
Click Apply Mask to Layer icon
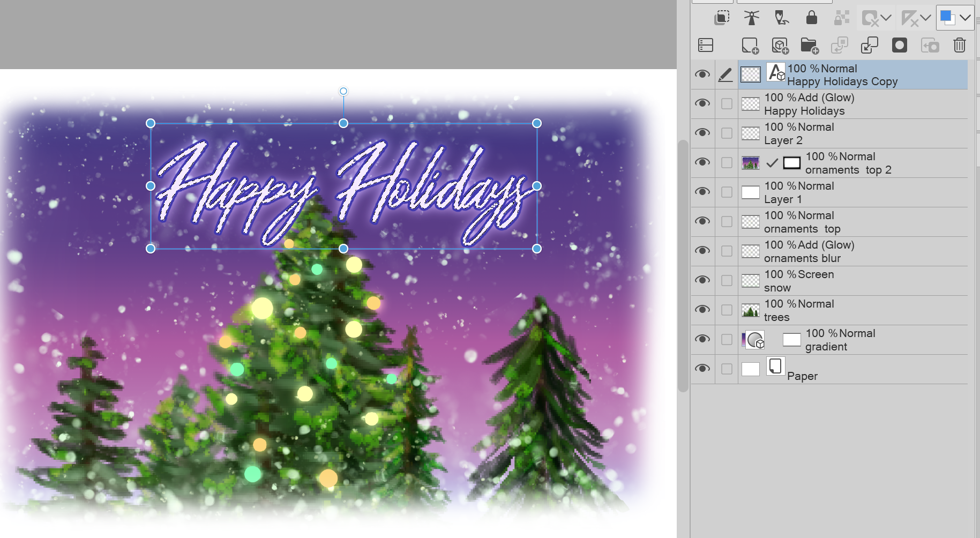click(930, 45)
